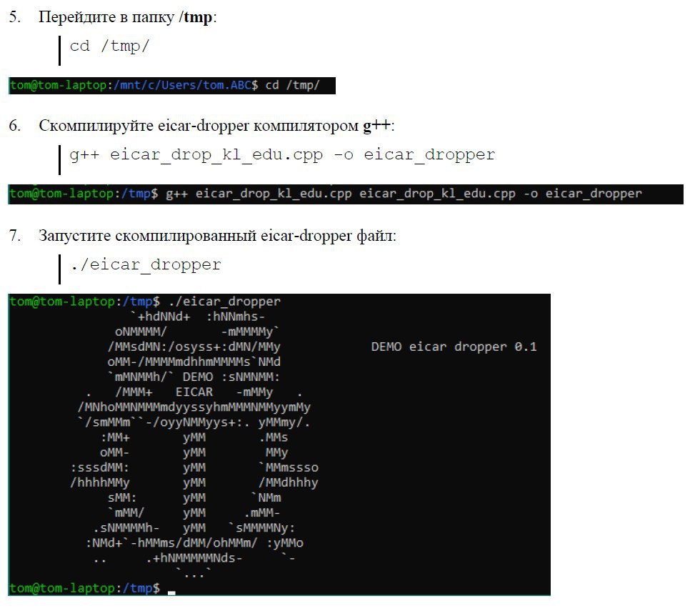This screenshot has width=700, height=611.
Task: Click the './eicar_dropper' code snippet
Action: coord(146,265)
